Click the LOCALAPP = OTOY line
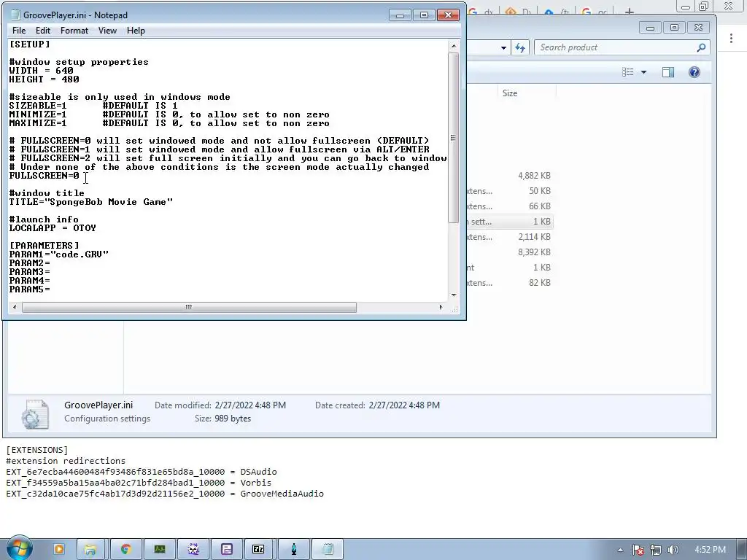This screenshot has width=747, height=560. coord(53,228)
